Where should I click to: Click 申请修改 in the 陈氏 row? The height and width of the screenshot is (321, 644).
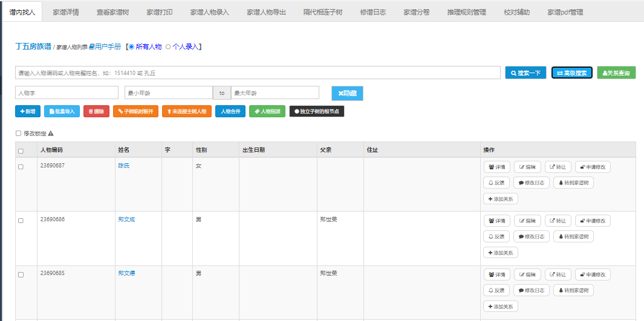click(x=593, y=167)
